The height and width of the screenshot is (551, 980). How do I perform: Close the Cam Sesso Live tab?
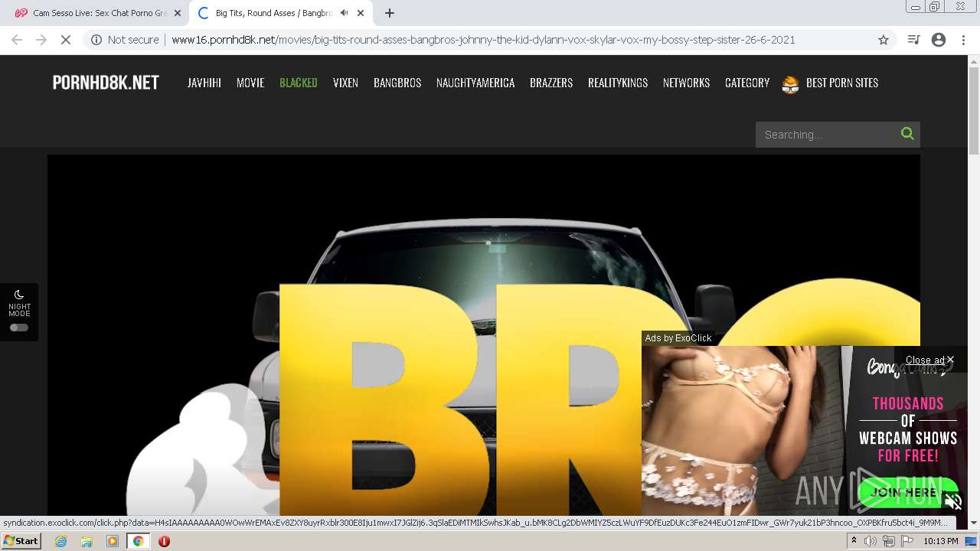click(x=178, y=13)
